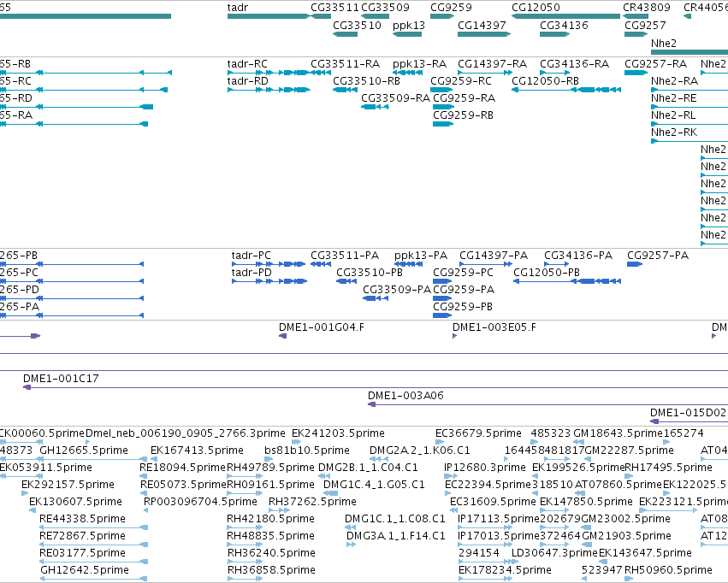Select the IP12680.3prime EST label
Image resolution: width=728 pixels, height=583 pixels.
pos(485,468)
